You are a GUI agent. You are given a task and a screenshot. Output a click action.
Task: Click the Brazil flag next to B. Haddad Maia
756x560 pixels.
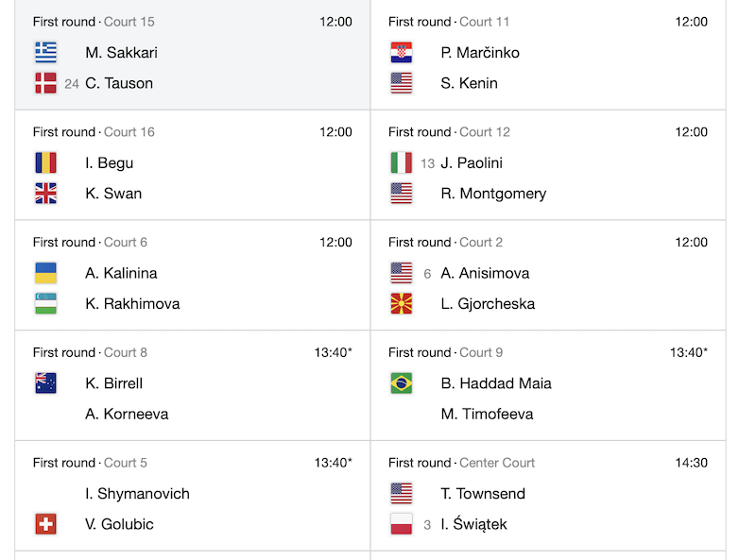[401, 383]
